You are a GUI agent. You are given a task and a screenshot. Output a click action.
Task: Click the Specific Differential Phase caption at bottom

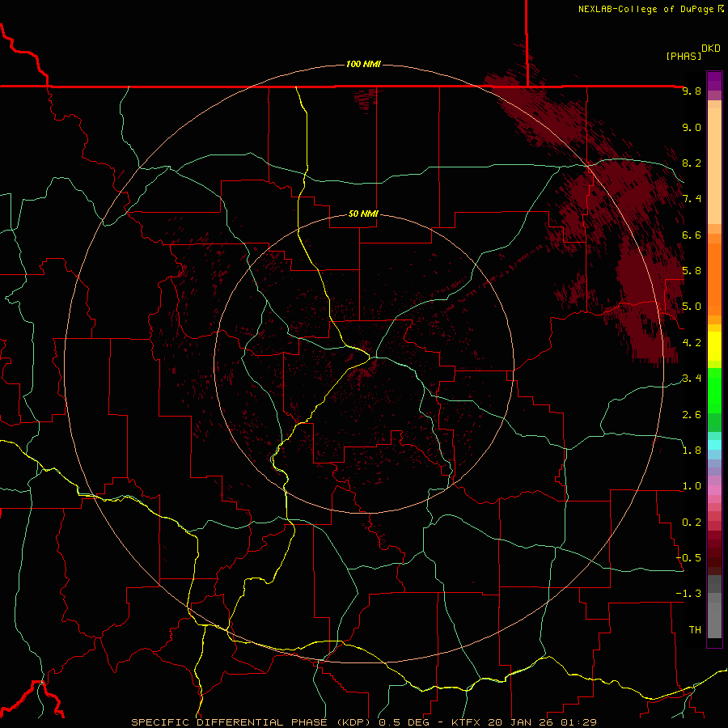point(363,722)
